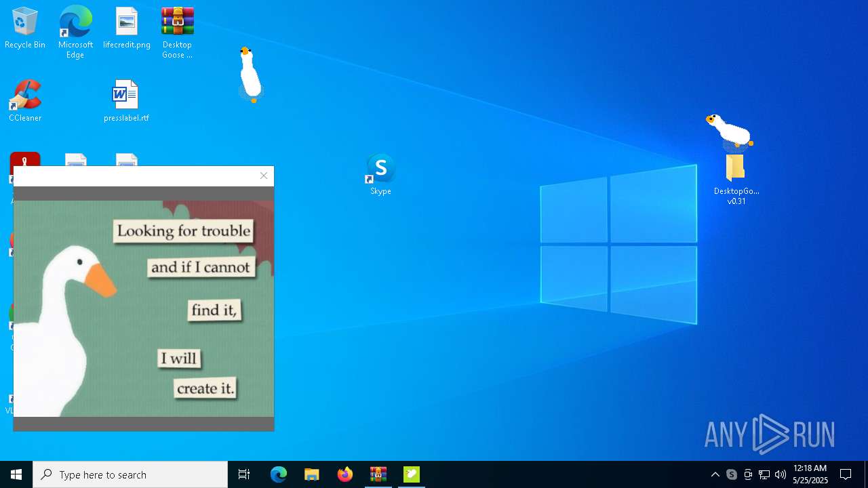Screen dimensions: 868x488
Task: Select the Desktop Goose archive icon
Action: pyautogui.click(x=177, y=33)
